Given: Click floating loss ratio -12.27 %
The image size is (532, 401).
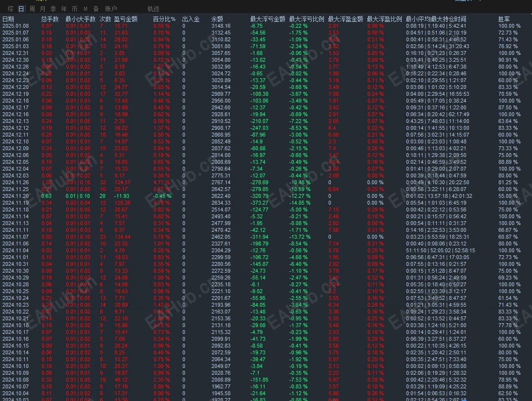Looking at the screenshot, I should [x=300, y=196].
